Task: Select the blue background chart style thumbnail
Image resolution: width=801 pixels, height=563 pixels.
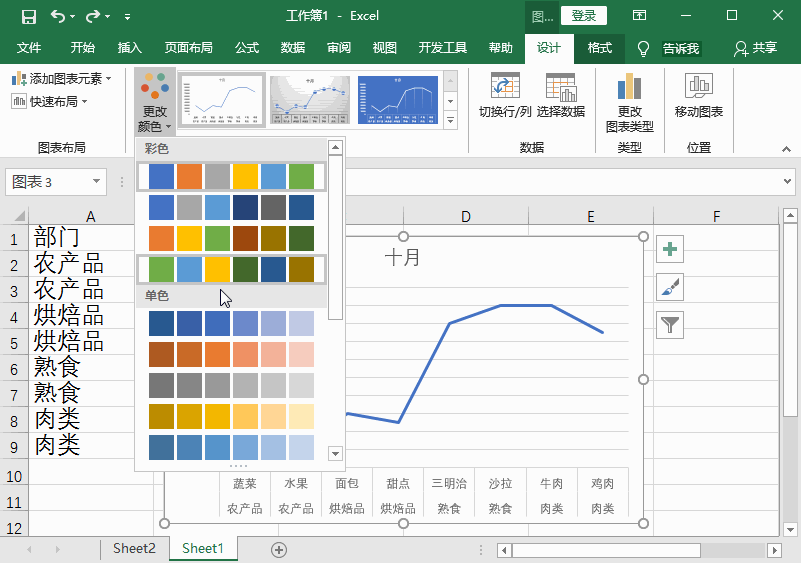Action: (398, 100)
